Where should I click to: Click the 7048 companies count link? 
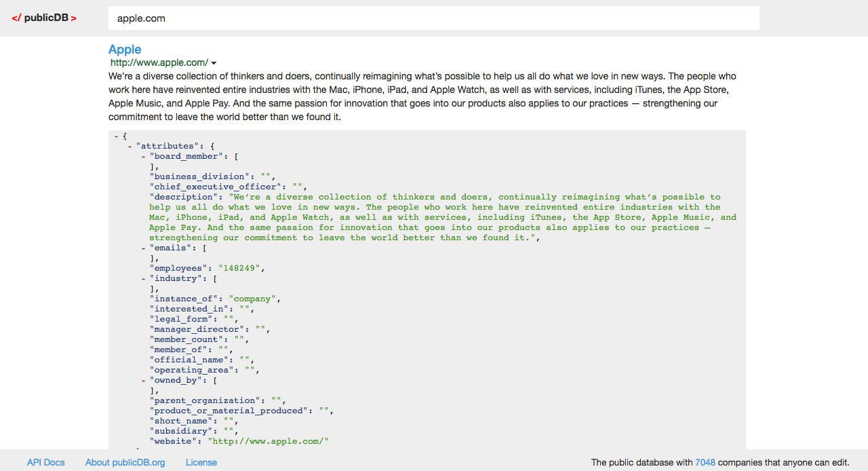tap(705, 462)
